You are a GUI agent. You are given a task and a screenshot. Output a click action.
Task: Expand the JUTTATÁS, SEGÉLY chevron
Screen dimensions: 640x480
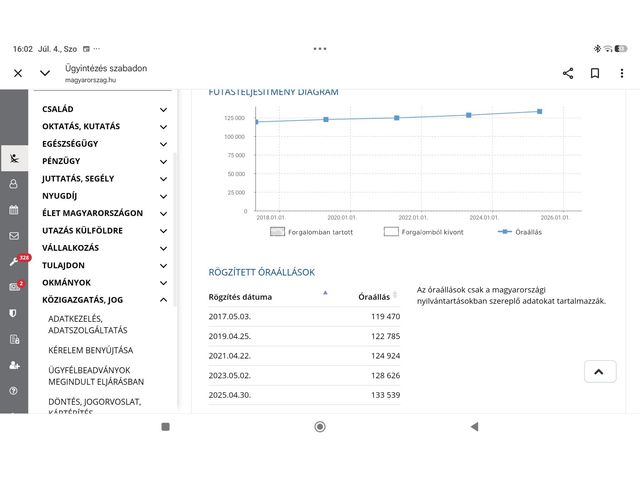(x=163, y=179)
